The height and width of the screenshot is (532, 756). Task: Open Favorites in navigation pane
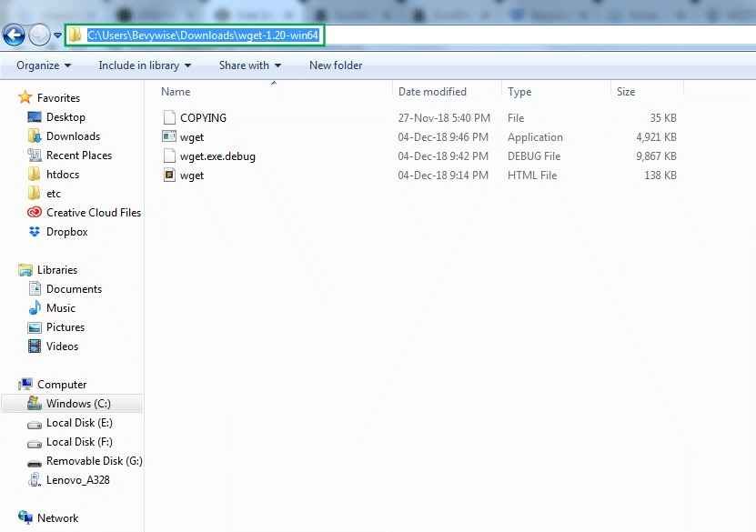click(58, 98)
